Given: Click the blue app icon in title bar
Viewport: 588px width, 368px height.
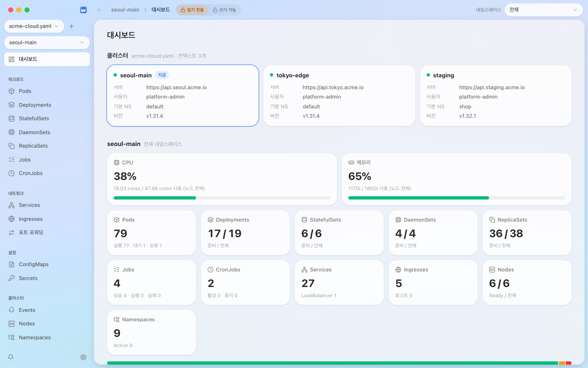Looking at the screenshot, I should [x=83, y=10].
